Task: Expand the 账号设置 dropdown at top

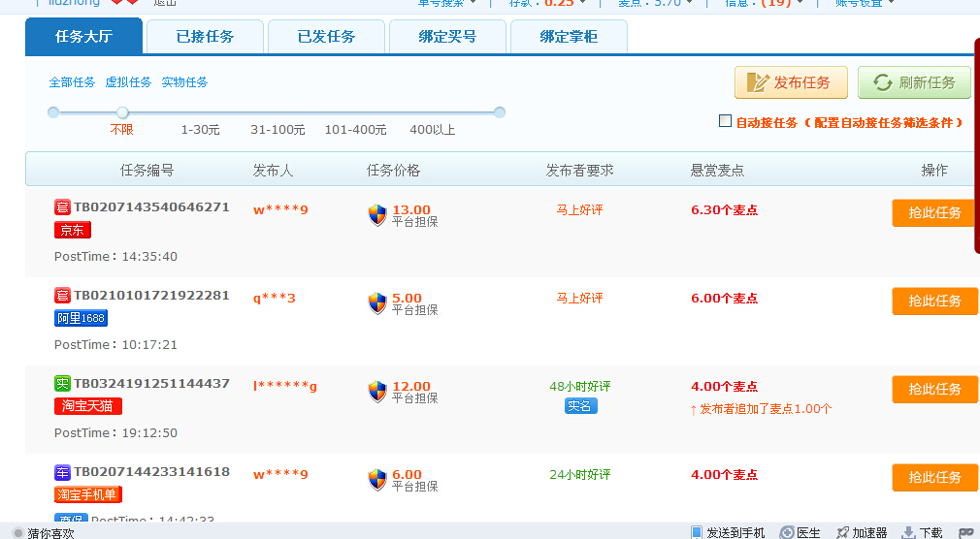Action: click(x=865, y=3)
